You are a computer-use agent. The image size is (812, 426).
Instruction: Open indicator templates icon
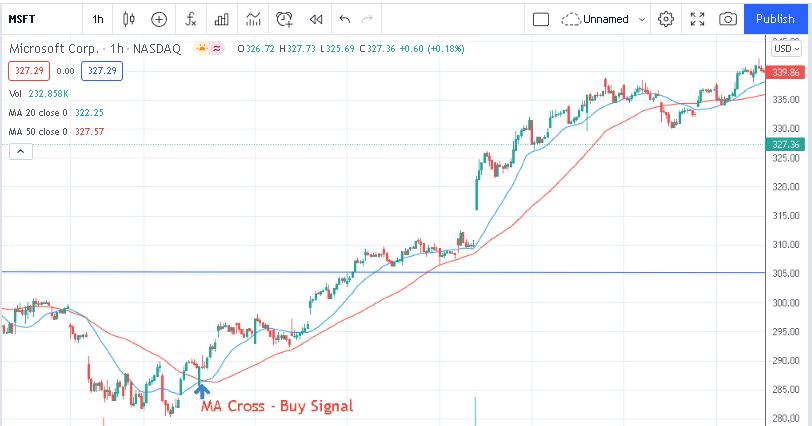[253, 19]
